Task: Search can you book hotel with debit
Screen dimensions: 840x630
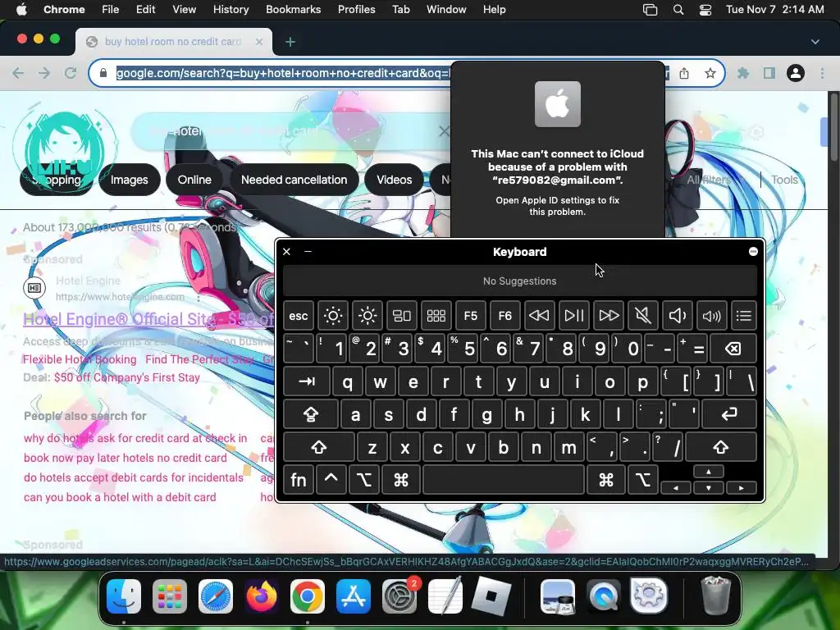Action: [x=120, y=497]
